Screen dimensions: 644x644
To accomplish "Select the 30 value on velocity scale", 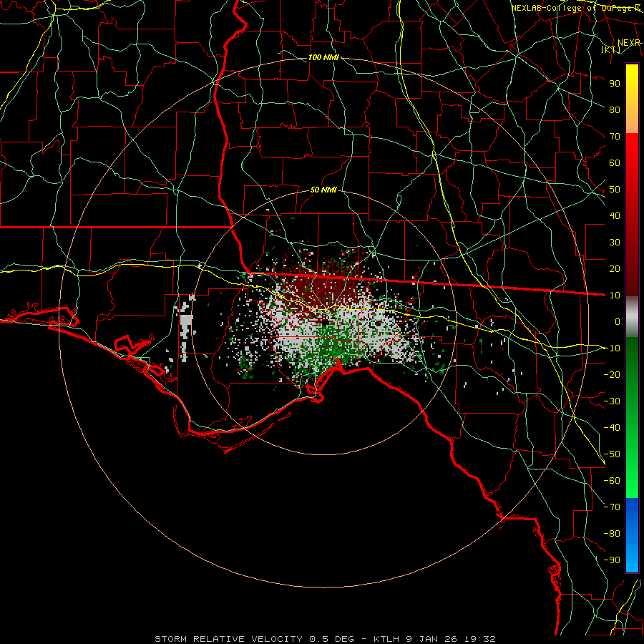I will point(615,243).
